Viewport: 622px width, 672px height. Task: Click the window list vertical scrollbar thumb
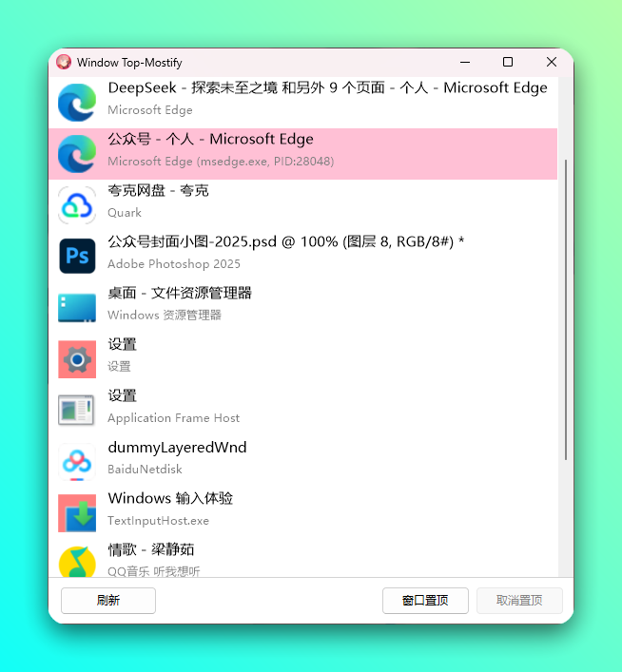[x=566, y=310]
